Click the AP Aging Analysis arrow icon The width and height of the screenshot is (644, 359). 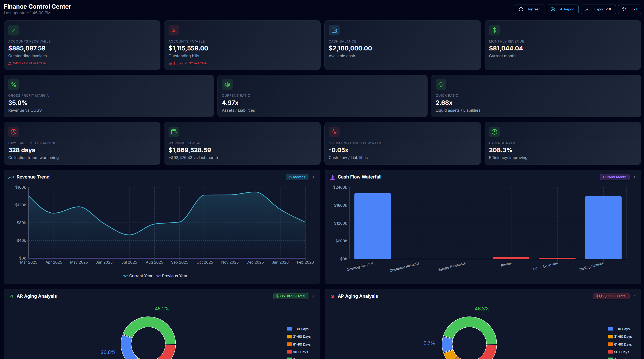[332, 296]
